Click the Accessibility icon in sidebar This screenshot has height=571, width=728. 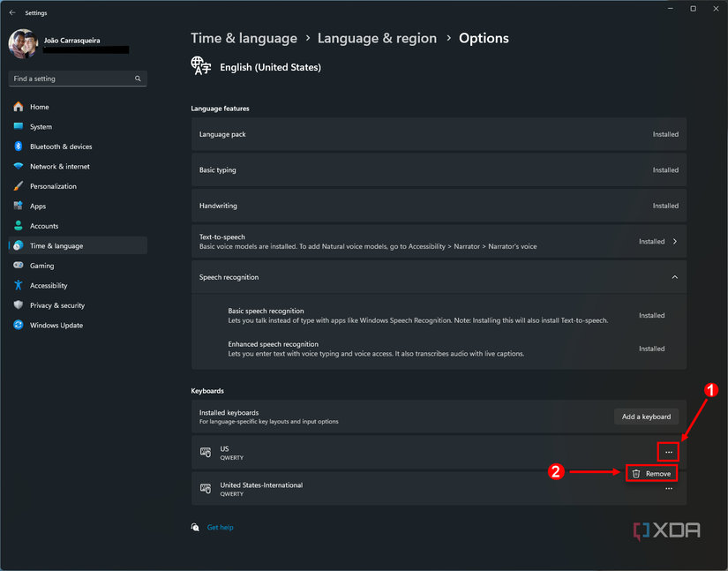(18, 286)
